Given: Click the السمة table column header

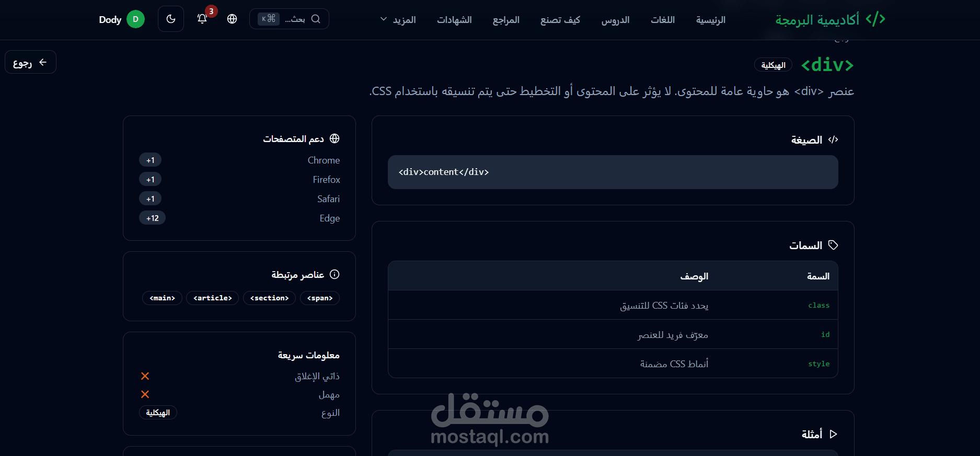Looking at the screenshot, I should (x=818, y=276).
